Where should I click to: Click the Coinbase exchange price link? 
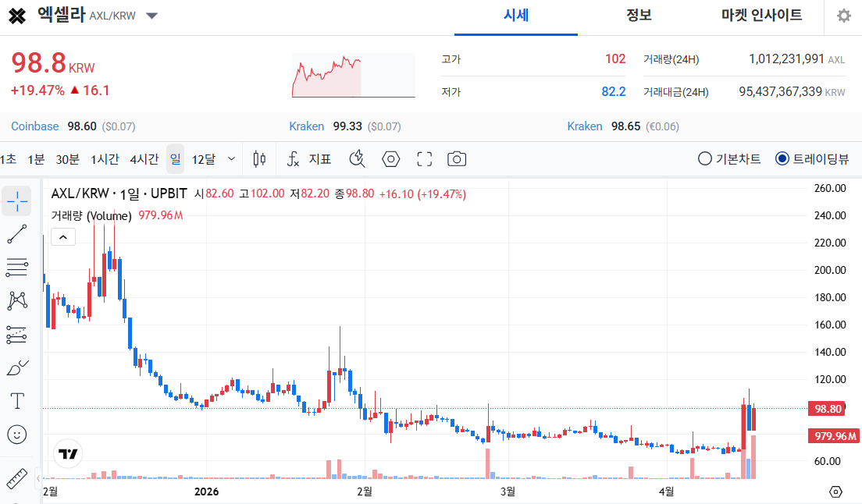[x=73, y=126]
